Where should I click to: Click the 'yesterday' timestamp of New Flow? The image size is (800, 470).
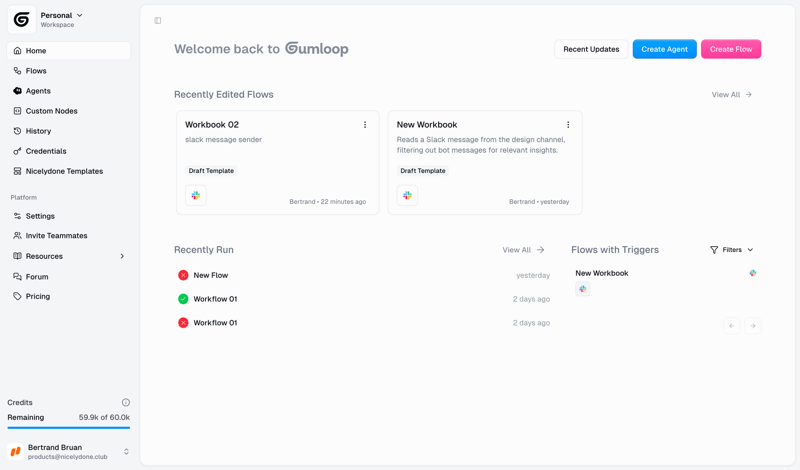(x=533, y=275)
